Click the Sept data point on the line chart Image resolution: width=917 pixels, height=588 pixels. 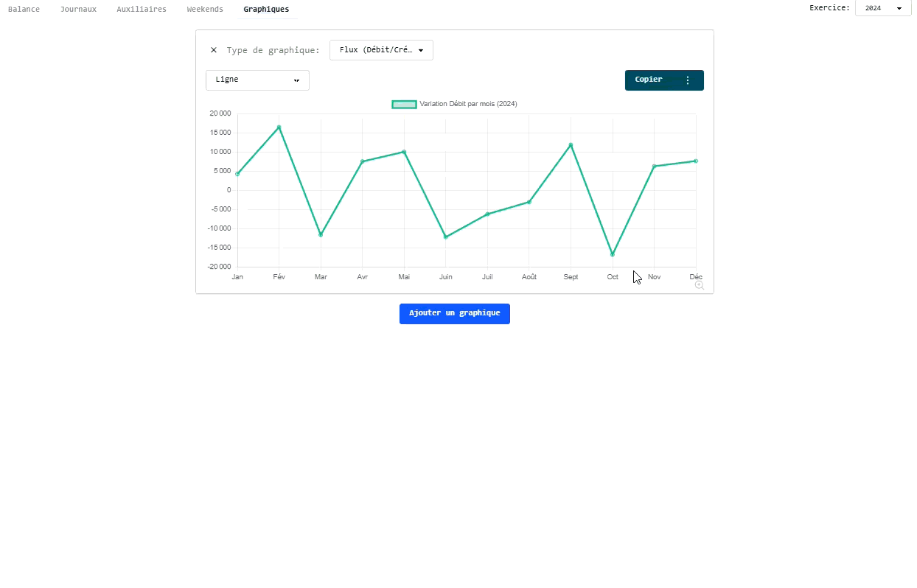click(x=571, y=145)
